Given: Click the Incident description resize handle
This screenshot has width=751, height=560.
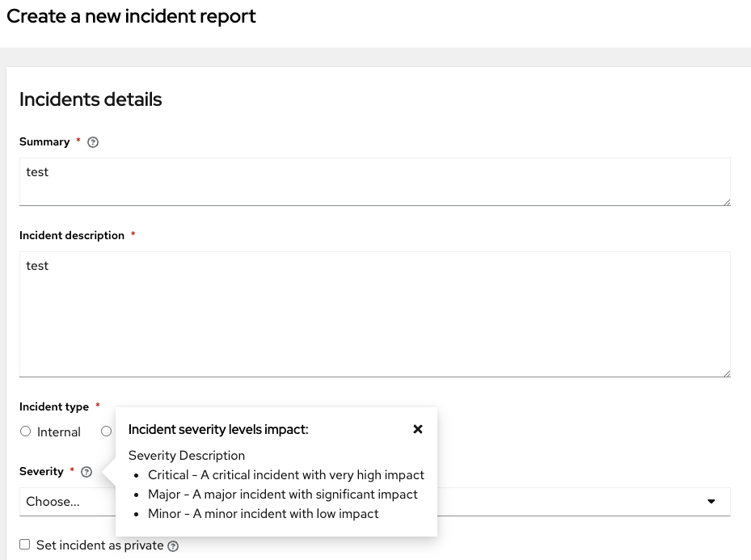Looking at the screenshot, I should tap(727, 373).
